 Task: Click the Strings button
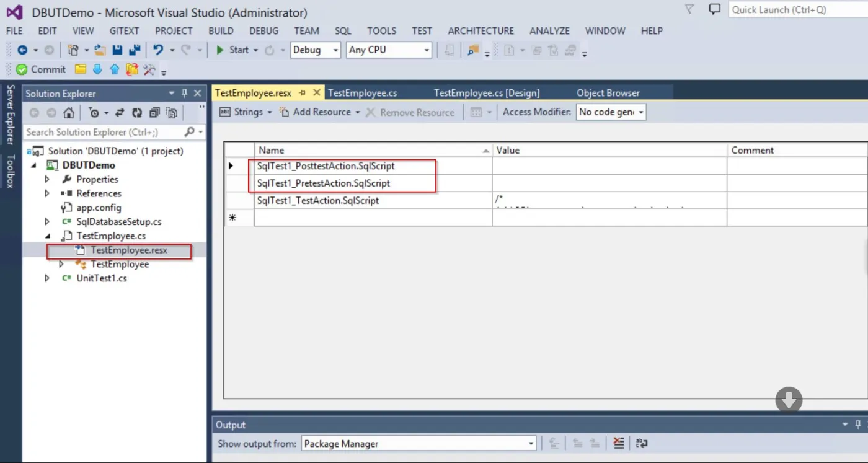(242, 112)
